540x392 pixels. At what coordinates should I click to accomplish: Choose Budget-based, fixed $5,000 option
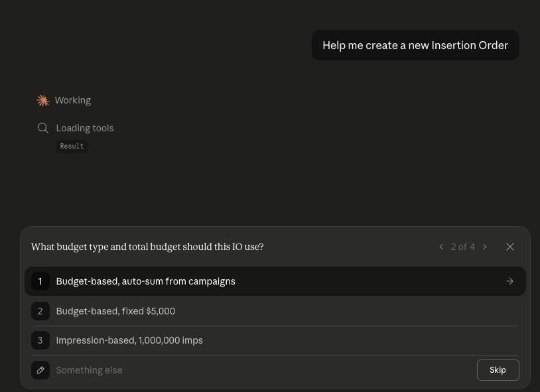(275, 311)
